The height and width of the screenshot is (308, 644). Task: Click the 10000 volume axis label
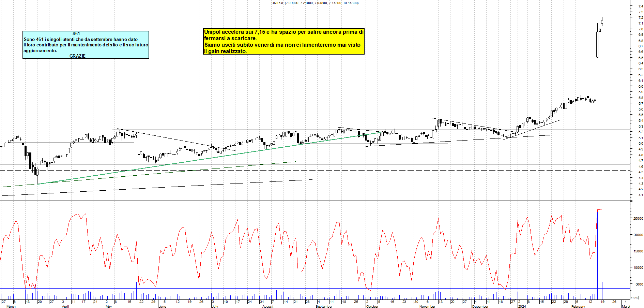(x=638, y=267)
